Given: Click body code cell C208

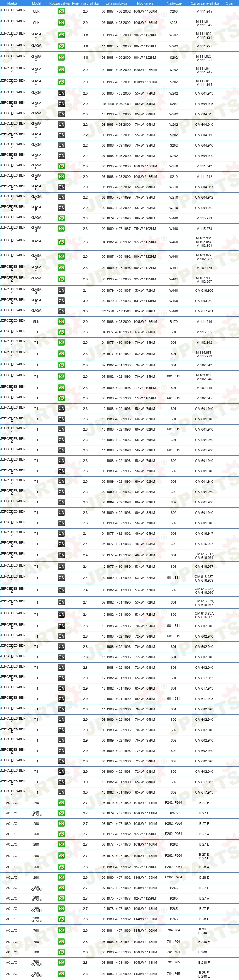Looking at the screenshot, I should pos(173,11).
